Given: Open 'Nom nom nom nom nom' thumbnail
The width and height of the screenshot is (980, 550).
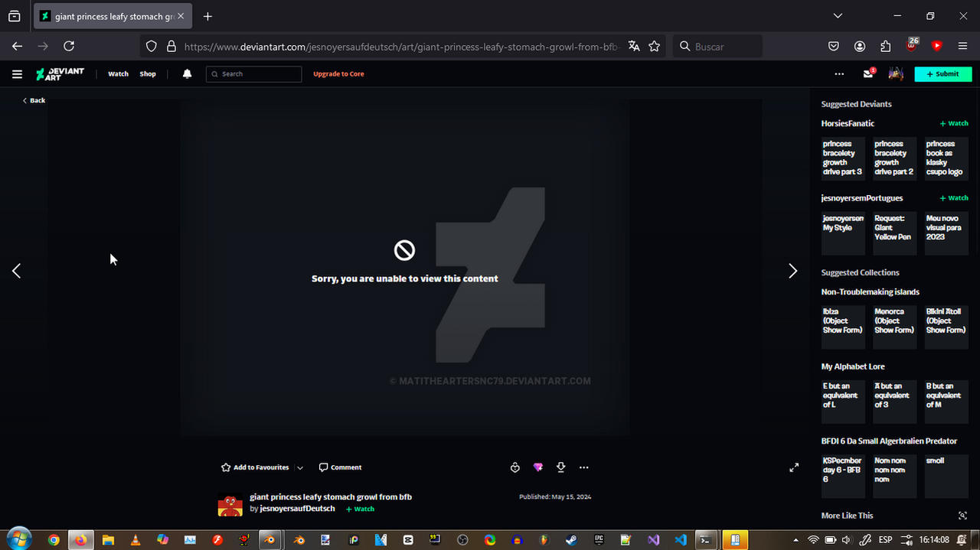Looking at the screenshot, I should 894,476.
